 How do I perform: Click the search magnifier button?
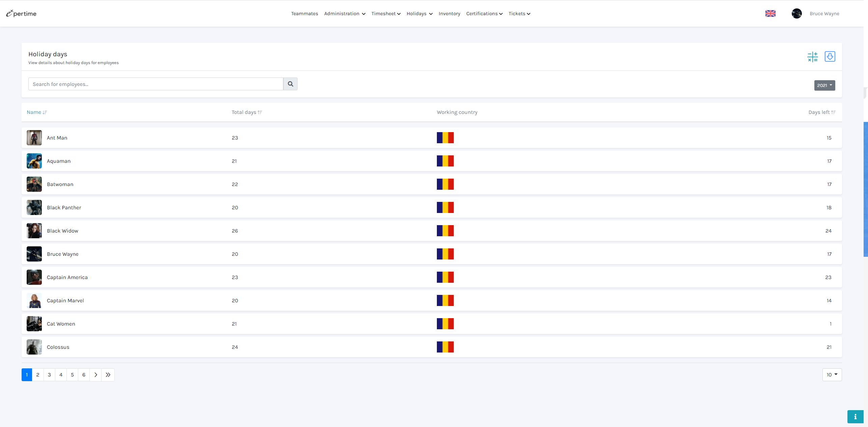290,84
